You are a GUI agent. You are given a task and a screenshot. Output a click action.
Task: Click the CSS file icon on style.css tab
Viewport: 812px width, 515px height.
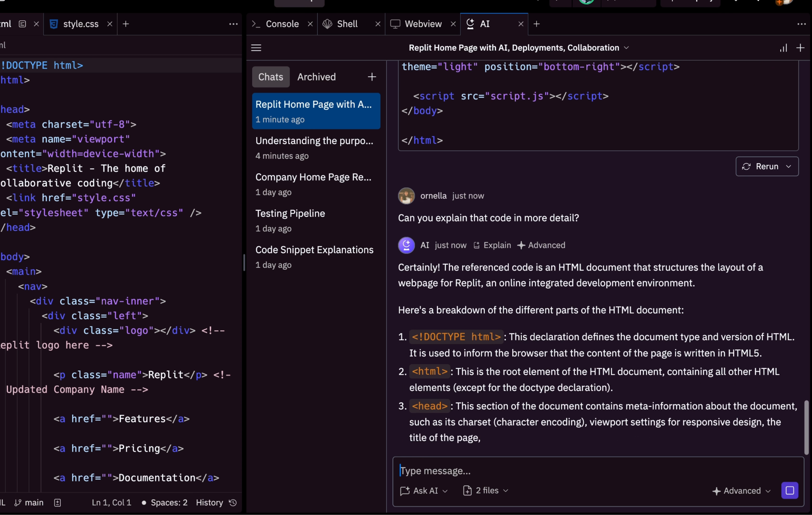[54, 24]
